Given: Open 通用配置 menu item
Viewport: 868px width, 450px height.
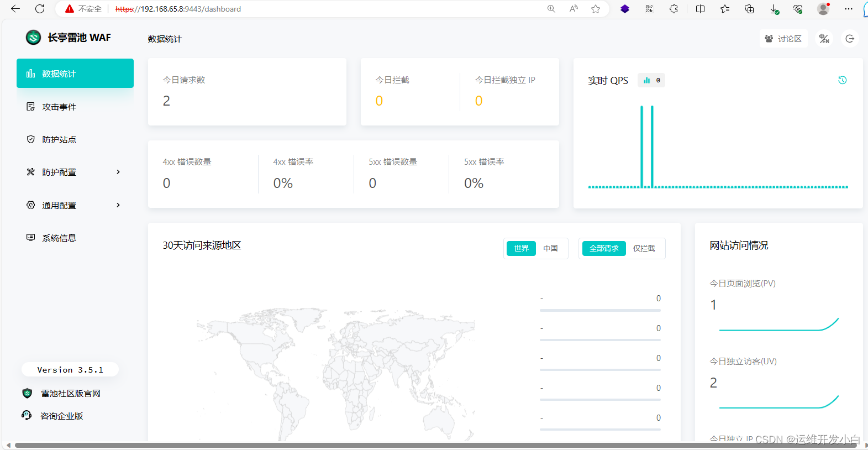Looking at the screenshot, I should 75,205.
